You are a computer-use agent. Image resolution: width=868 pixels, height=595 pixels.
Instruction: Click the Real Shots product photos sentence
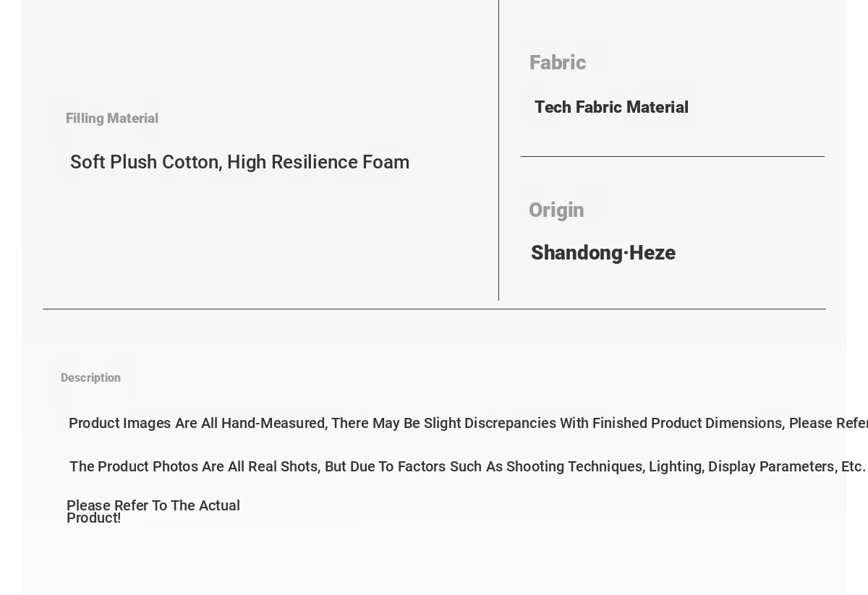[x=467, y=466]
